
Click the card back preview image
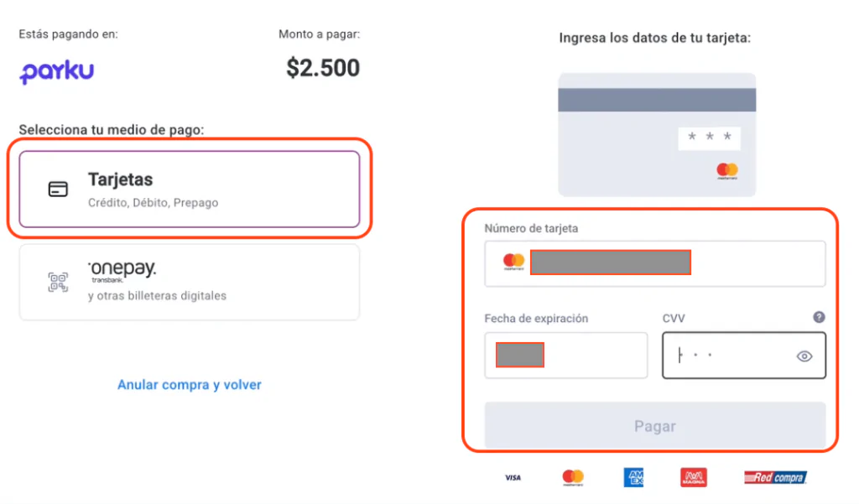click(657, 134)
